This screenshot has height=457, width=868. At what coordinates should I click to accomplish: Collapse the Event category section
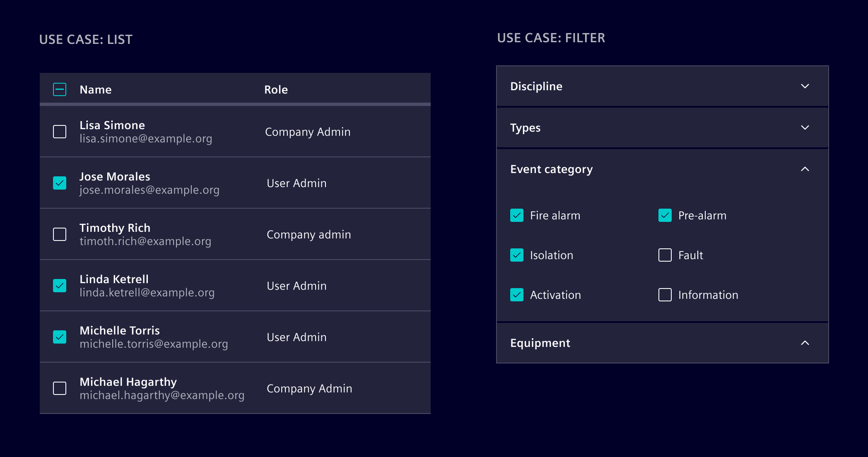pyautogui.click(x=805, y=169)
